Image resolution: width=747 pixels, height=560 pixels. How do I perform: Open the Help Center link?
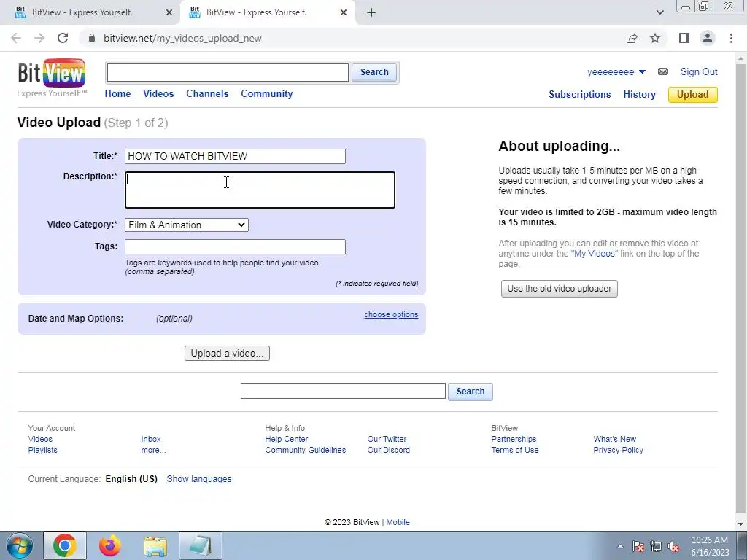[286, 439]
